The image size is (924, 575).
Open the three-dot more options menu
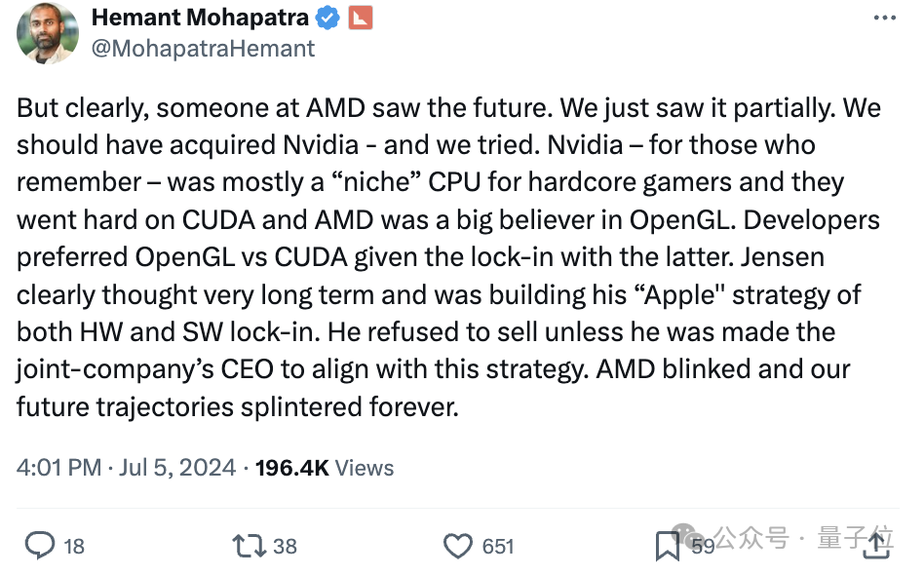pos(884,18)
